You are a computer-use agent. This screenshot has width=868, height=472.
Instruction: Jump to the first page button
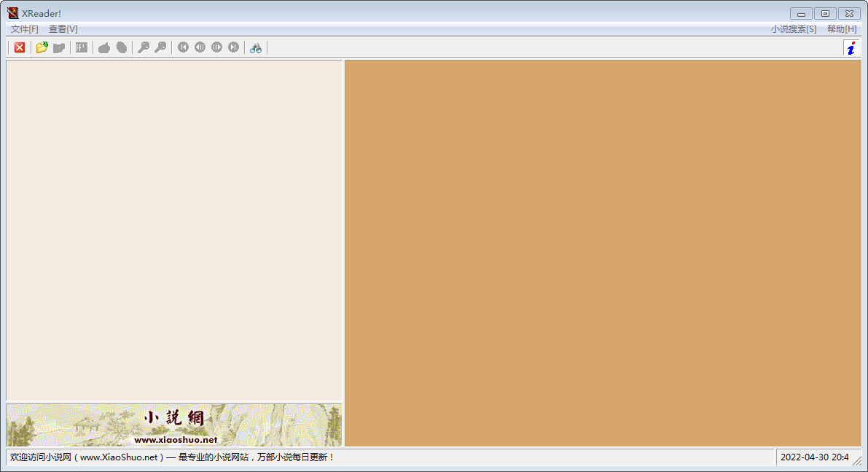click(x=183, y=47)
